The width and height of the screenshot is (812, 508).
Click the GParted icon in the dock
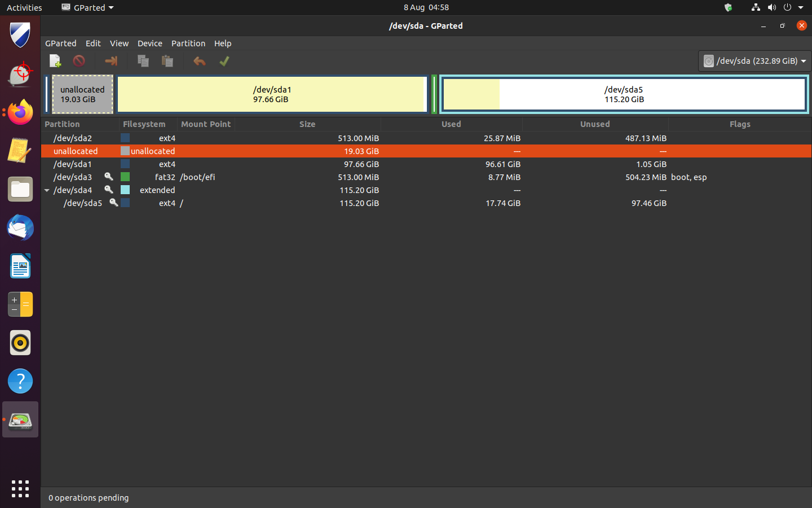20,419
